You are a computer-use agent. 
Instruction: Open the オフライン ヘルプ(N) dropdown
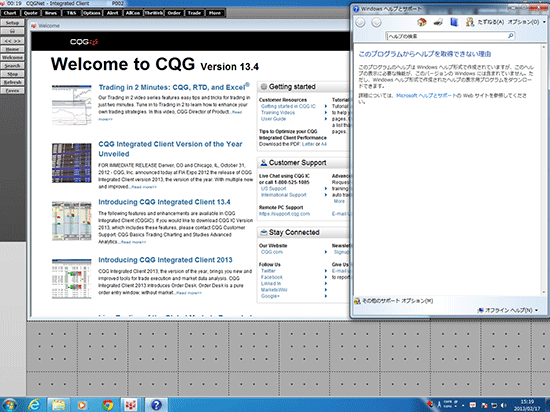click(508, 310)
